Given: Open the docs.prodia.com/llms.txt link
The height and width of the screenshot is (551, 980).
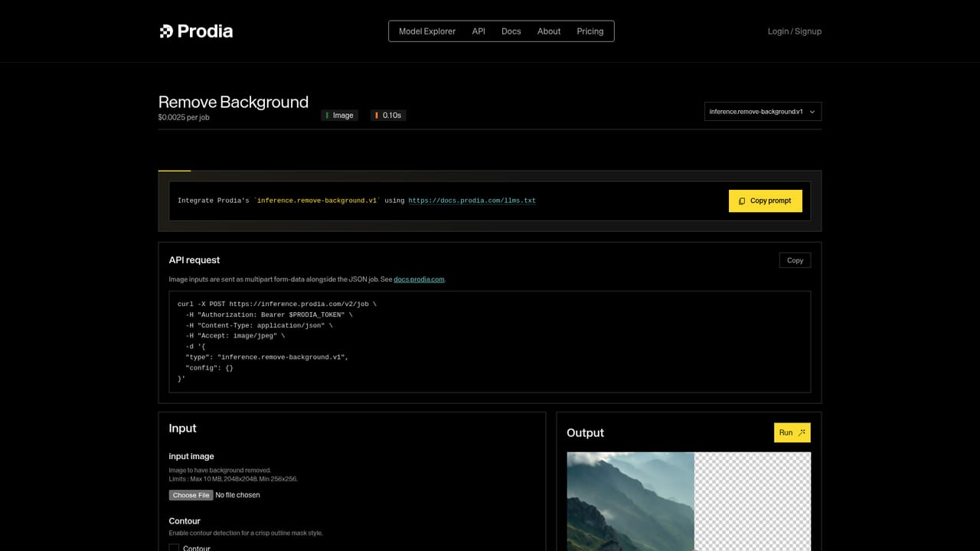Looking at the screenshot, I should click(x=472, y=201).
